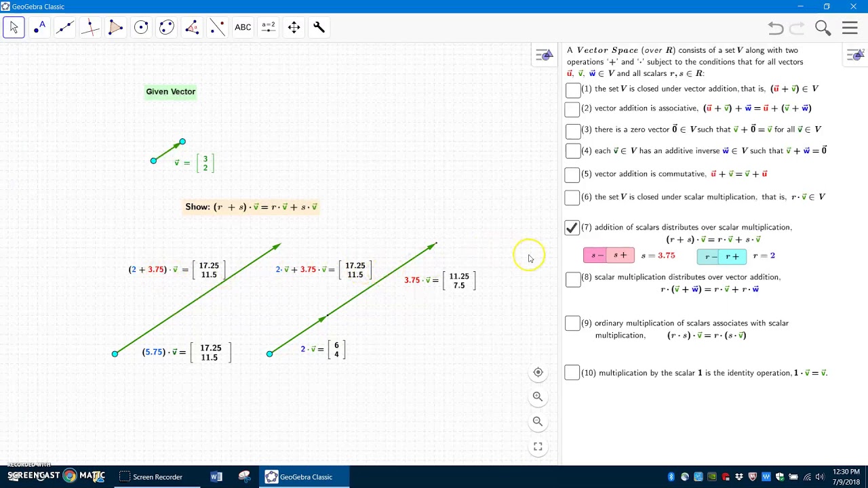Image resolution: width=868 pixels, height=488 pixels.
Task: Click the zoom out magnifier button
Action: coord(538,422)
